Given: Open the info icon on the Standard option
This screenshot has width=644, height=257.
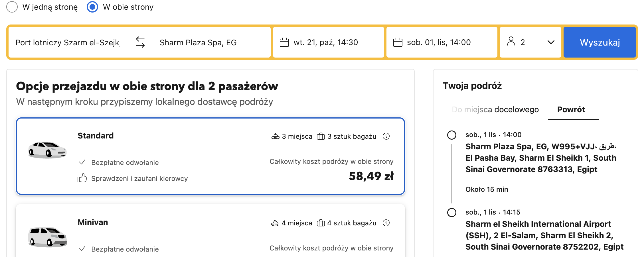Looking at the screenshot, I should 386,136.
